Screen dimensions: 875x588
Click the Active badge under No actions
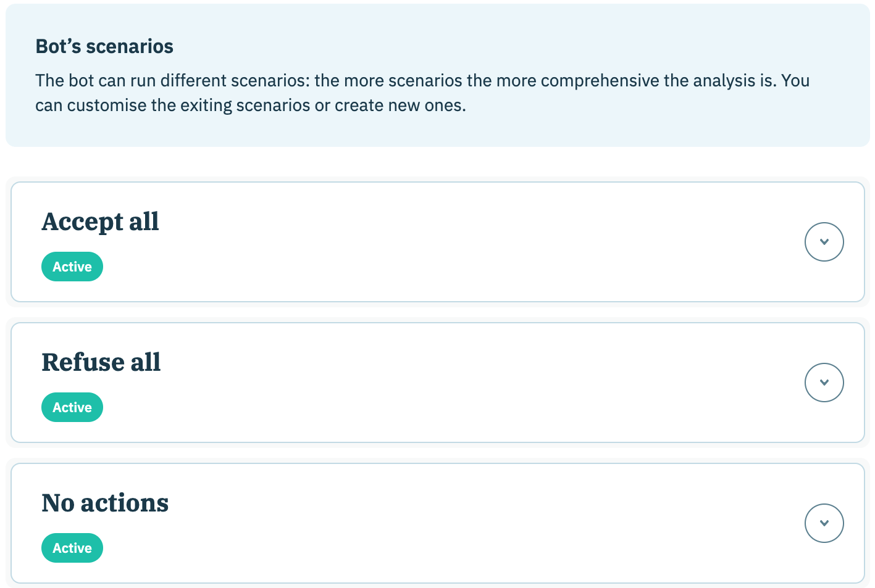[x=72, y=548]
